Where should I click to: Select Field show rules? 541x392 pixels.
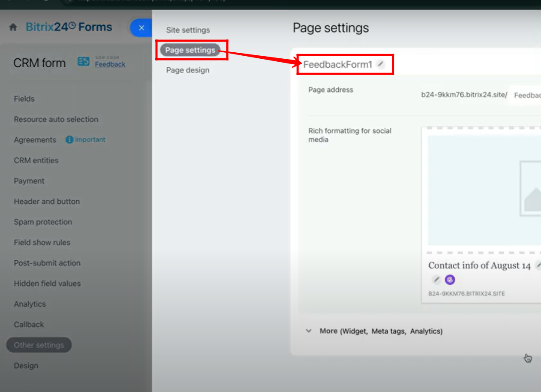[42, 242]
